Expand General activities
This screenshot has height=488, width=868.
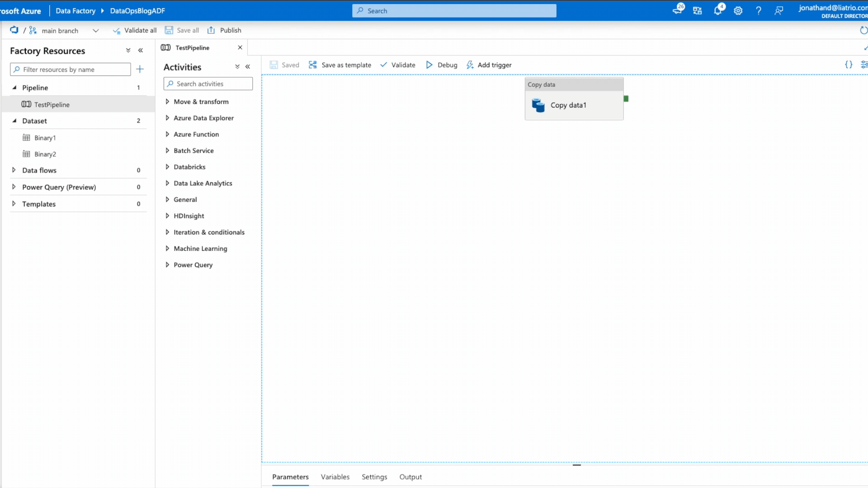(167, 199)
